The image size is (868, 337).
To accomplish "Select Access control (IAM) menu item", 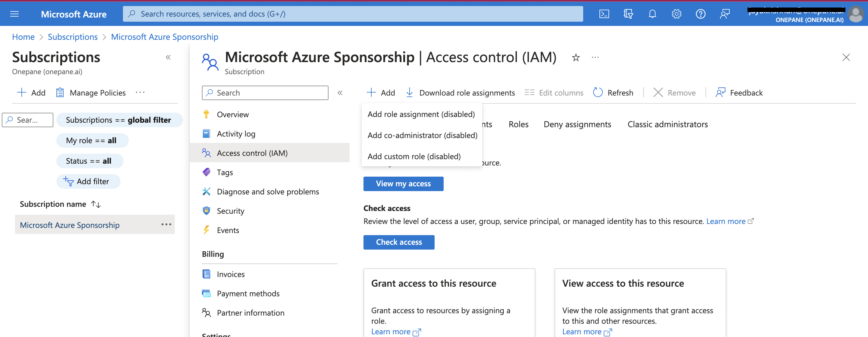I will coord(269,153).
